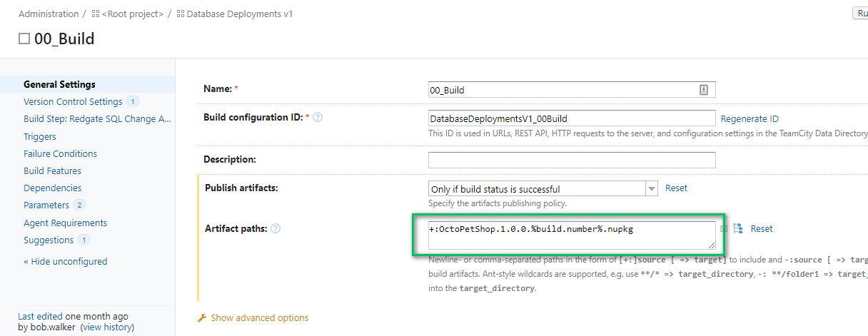This screenshot has height=336, width=868.
Task: Click the square build icon beside 00_Build title
Action: tap(24, 39)
